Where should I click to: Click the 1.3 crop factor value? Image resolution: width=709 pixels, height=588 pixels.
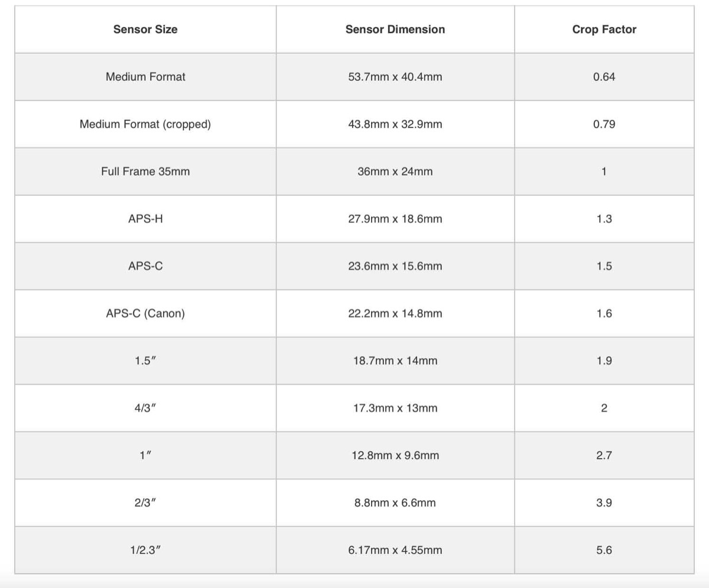click(x=604, y=219)
